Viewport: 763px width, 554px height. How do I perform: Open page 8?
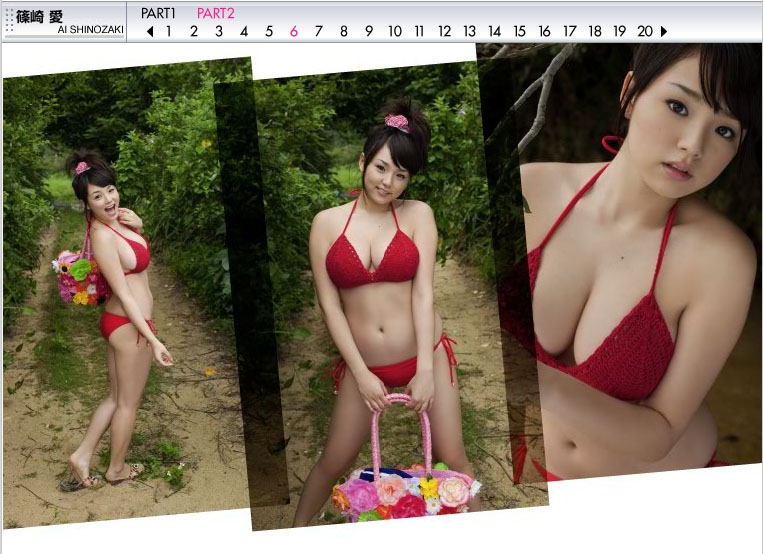(x=344, y=32)
